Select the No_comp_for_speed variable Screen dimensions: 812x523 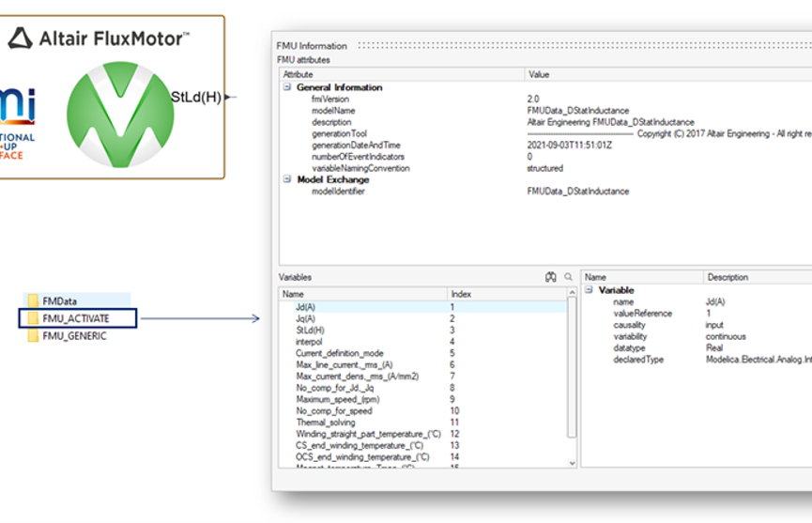point(423,410)
